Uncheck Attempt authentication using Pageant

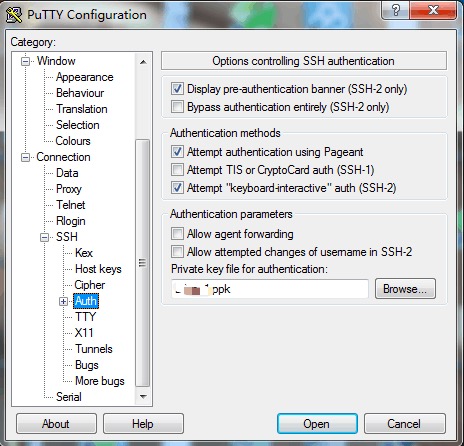pos(177,152)
